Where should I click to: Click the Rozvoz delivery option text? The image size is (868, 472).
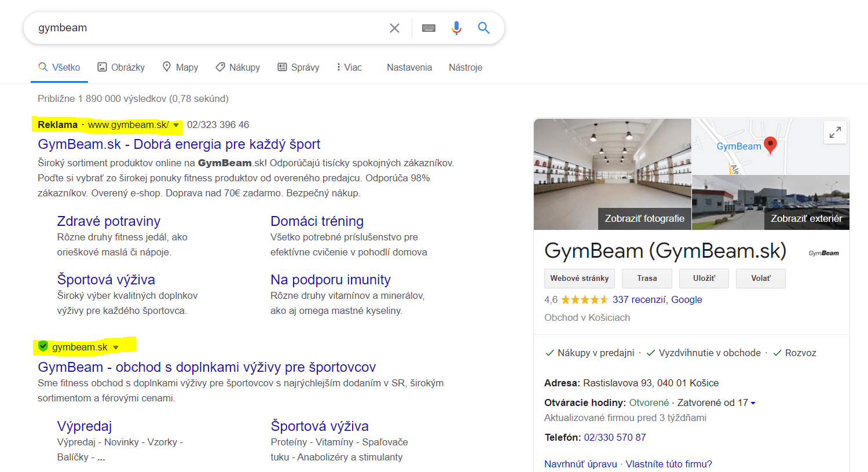click(x=801, y=353)
